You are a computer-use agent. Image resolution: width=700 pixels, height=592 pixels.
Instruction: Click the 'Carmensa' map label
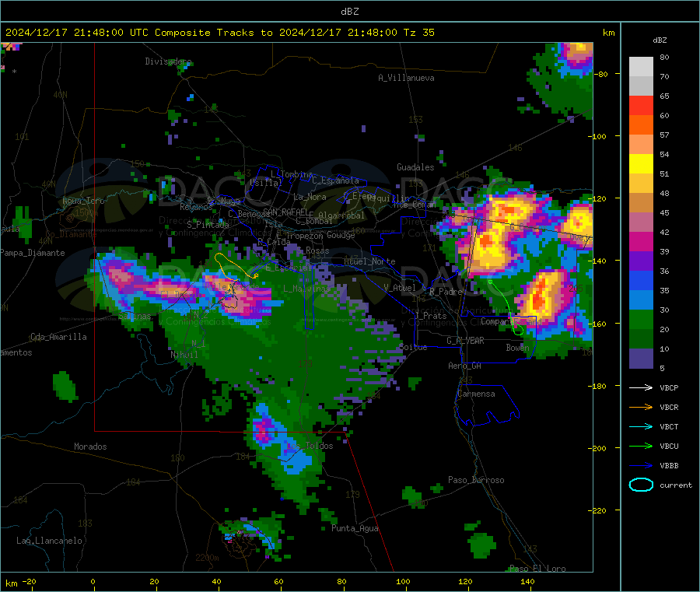point(476,394)
